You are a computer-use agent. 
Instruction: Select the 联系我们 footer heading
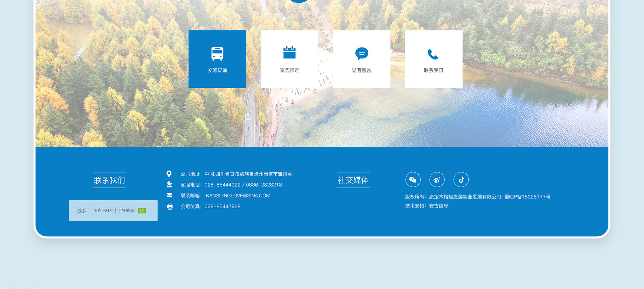click(109, 180)
